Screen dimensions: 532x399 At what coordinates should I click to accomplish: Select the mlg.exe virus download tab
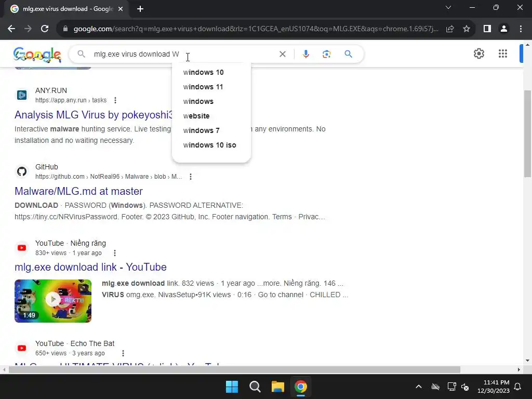pos(67,9)
